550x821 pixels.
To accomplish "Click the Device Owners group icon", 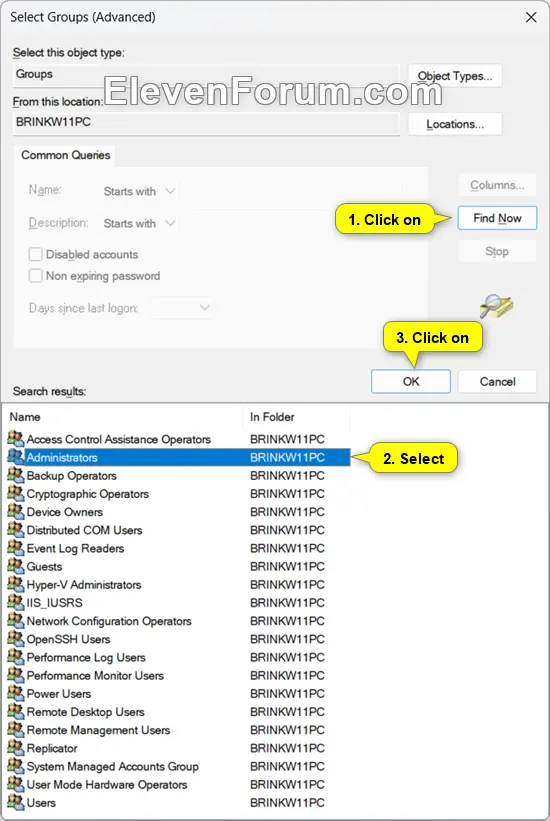I will 16,511.
